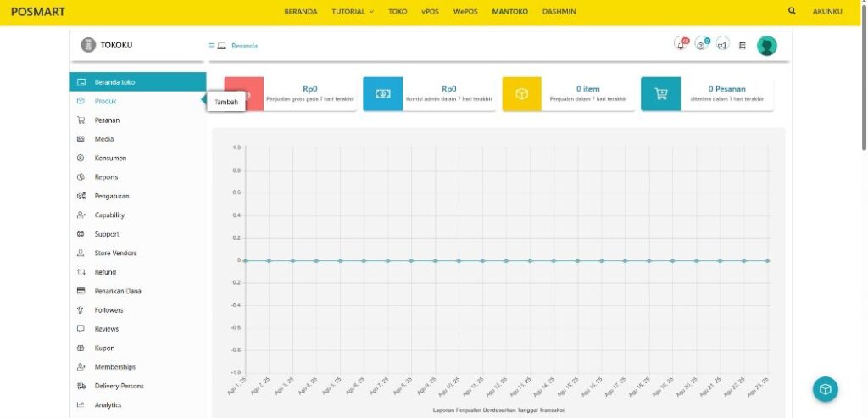
Task: Click the inquiries icon with blue badge
Action: click(x=702, y=45)
